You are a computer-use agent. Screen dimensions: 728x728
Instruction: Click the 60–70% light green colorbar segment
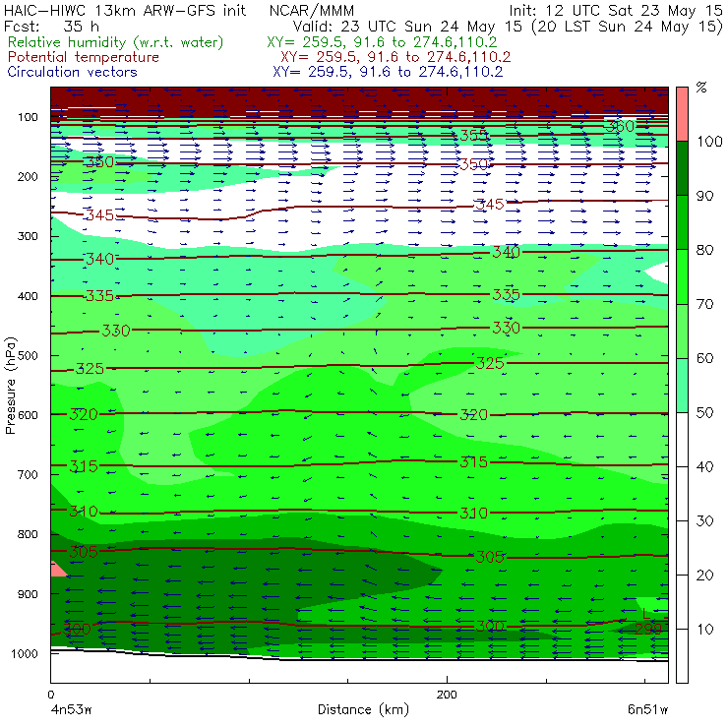[x=682, y=331]
